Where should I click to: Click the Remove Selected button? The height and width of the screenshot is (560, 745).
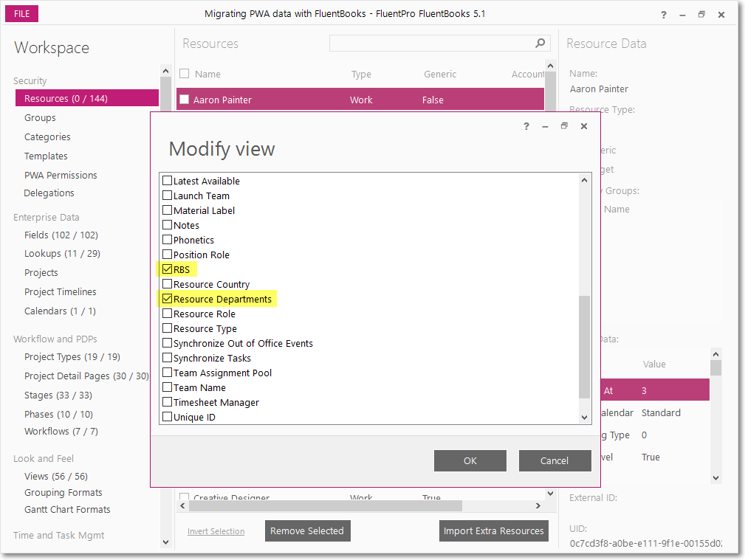pyautogui.click(x=307, y=530)
